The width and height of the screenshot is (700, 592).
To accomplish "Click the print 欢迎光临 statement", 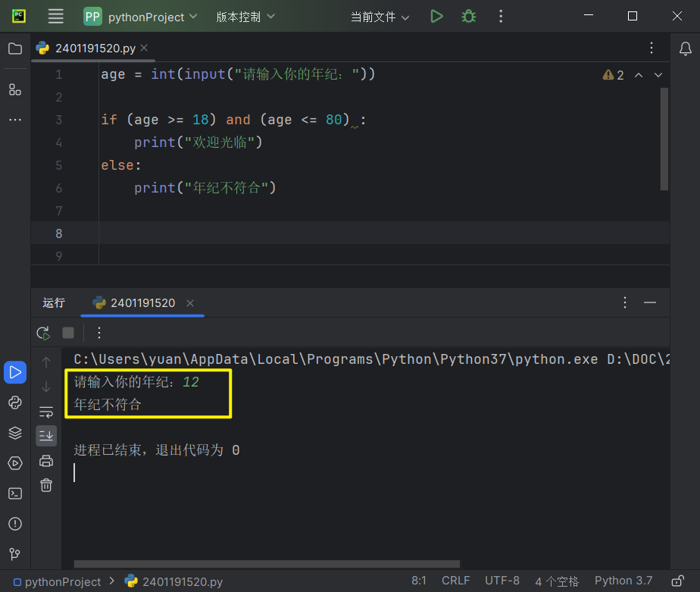I will (x=198, y=143).
